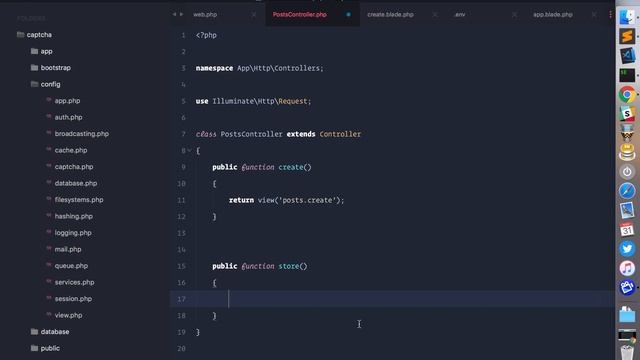Open view.php in the sidebar

click(68, 315)
